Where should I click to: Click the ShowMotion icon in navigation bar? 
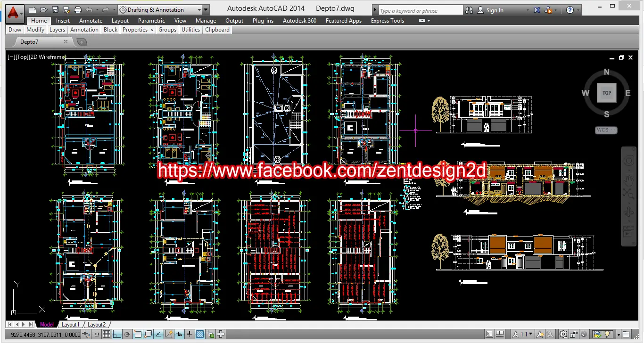coord(628,232)
